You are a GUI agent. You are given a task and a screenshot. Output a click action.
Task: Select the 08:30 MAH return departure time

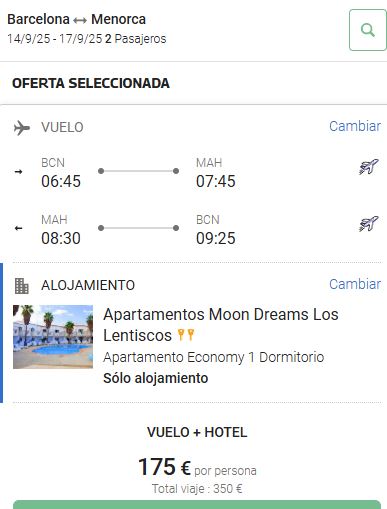point(61,238)
